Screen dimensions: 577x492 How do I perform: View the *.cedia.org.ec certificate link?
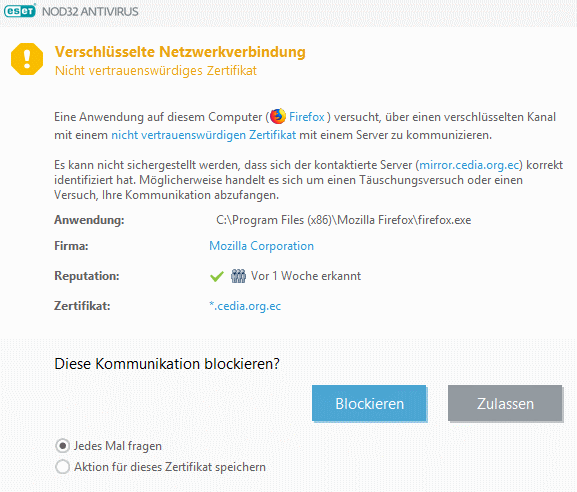pyautogui.click(x=245, y=306)
